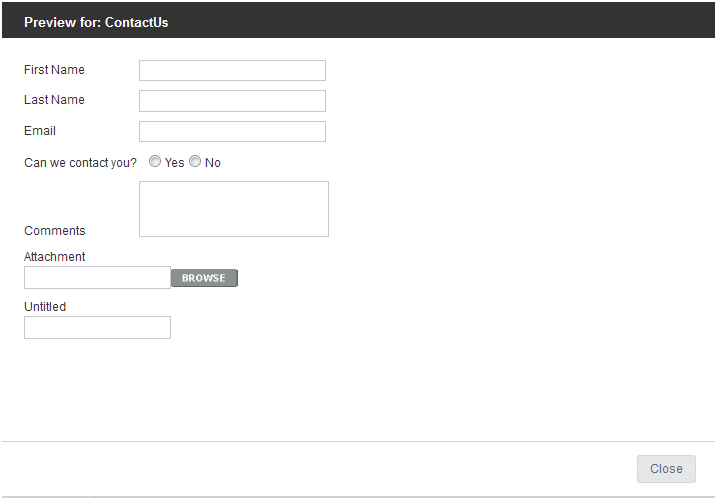The image size is (717, 500).
Task: Focus the Last Name text field
Action: pyautogui.click(x=232, y=101)
